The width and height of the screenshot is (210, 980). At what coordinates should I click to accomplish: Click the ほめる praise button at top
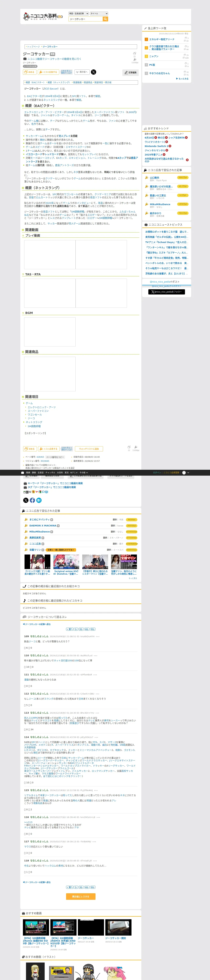coord(30,72)
